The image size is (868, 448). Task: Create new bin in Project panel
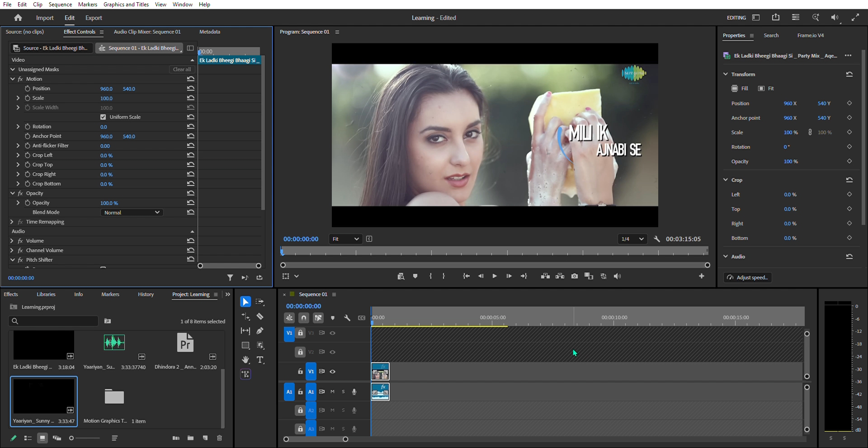point(191,438)
